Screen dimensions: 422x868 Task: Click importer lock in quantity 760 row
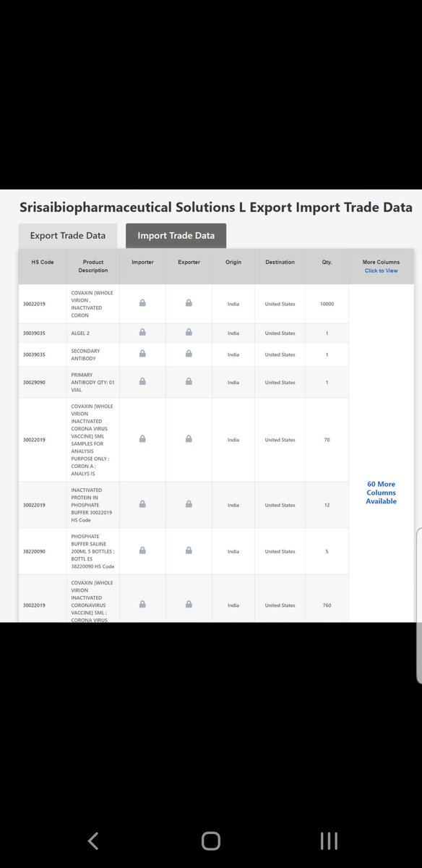[x=142, y=604]
